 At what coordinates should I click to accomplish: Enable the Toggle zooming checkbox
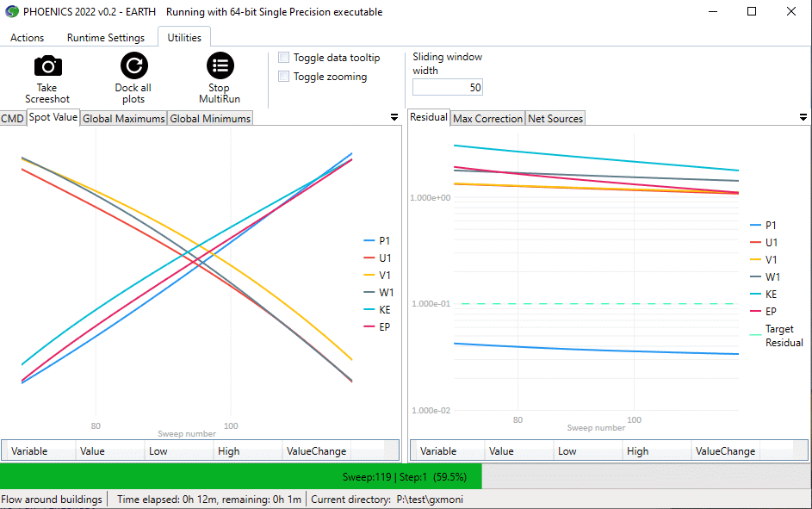point(284,77)
